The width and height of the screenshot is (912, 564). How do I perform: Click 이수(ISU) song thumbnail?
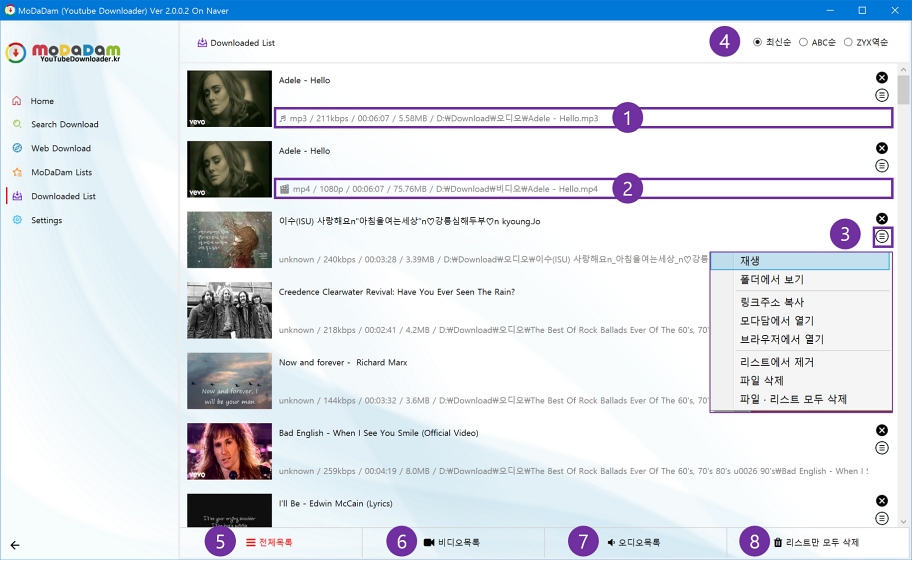pyautogui.click(x=229, y=240)
